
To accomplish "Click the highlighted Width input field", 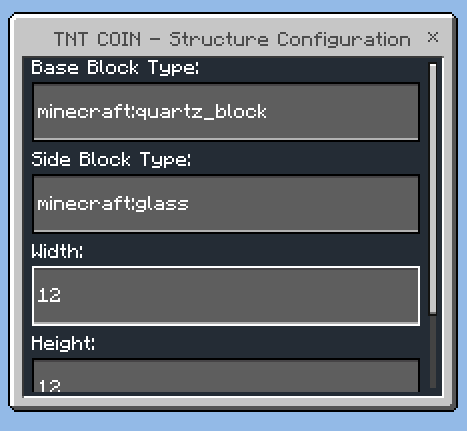I will tap(226, 296).
